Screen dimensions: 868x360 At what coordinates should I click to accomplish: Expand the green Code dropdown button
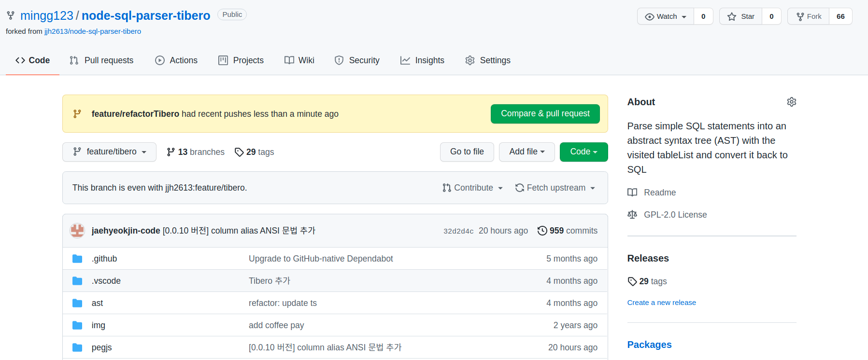point(583,152)
